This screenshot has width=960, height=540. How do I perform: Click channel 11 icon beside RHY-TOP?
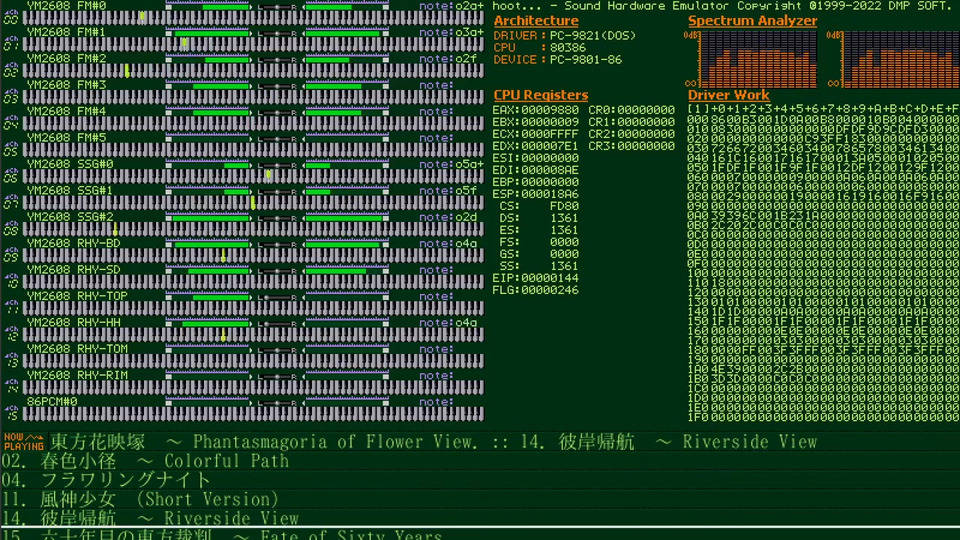tap(10, 308)
